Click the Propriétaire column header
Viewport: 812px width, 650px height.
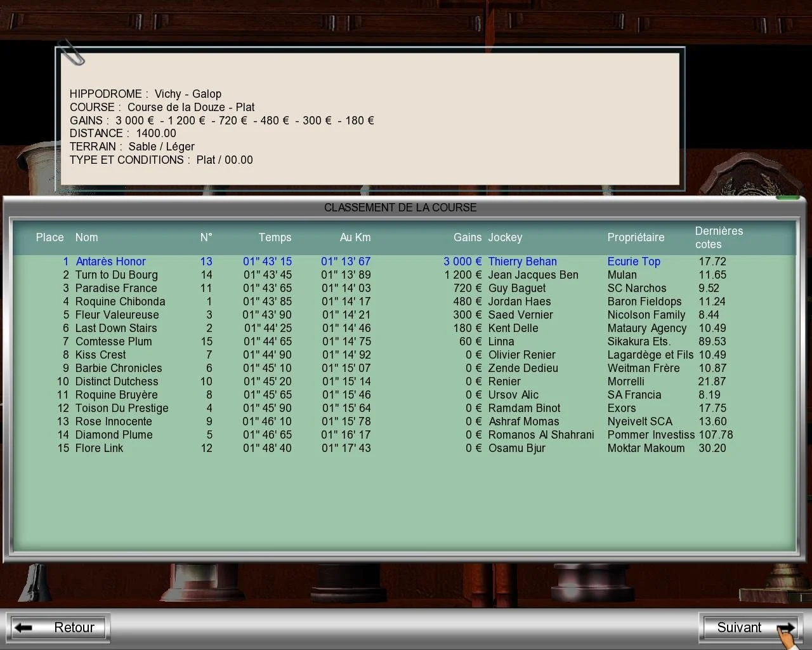tap(636, 237)
